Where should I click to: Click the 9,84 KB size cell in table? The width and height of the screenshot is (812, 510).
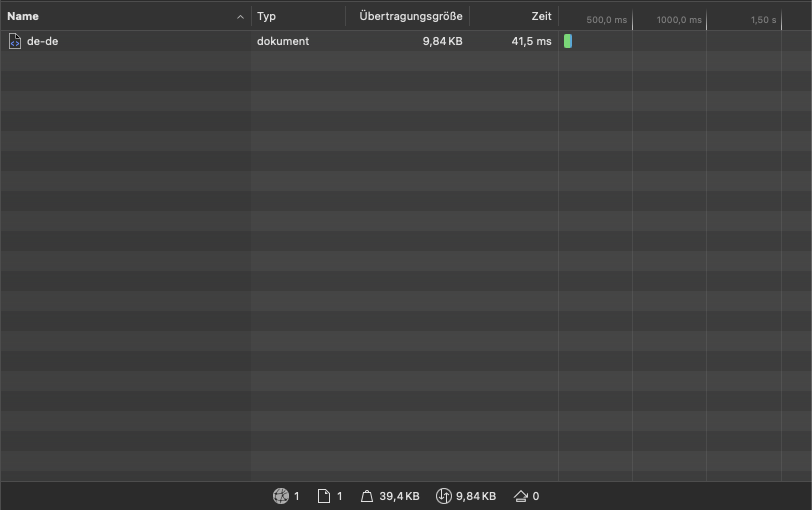[442, 41]
